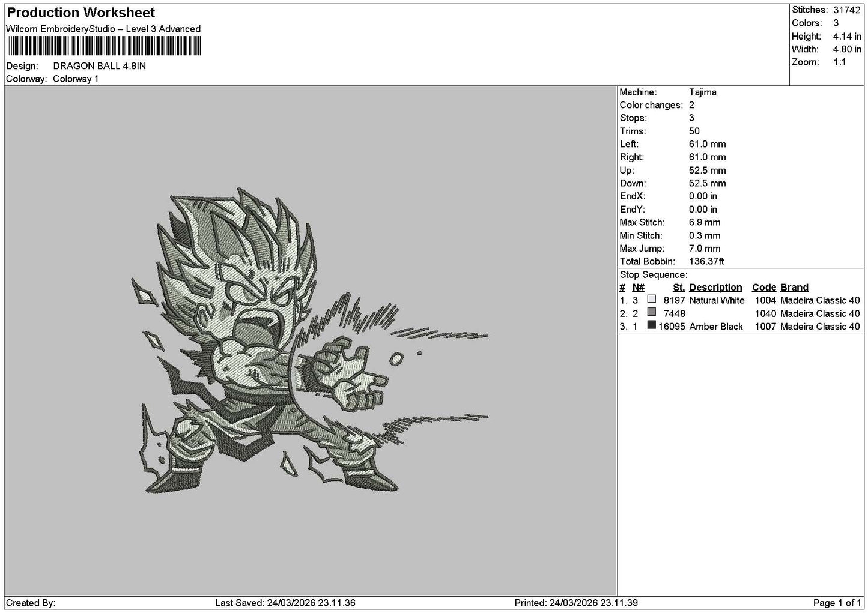Click the Natural White color swatch
This screenshot has width=868, height=613.
(x=652, y=300)
